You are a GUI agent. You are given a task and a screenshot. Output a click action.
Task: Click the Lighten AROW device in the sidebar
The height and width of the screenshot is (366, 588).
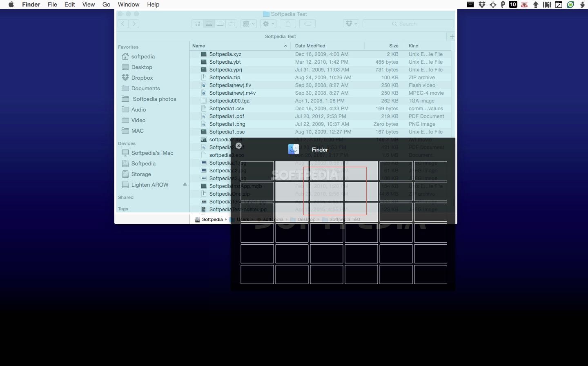coord(150,185)
